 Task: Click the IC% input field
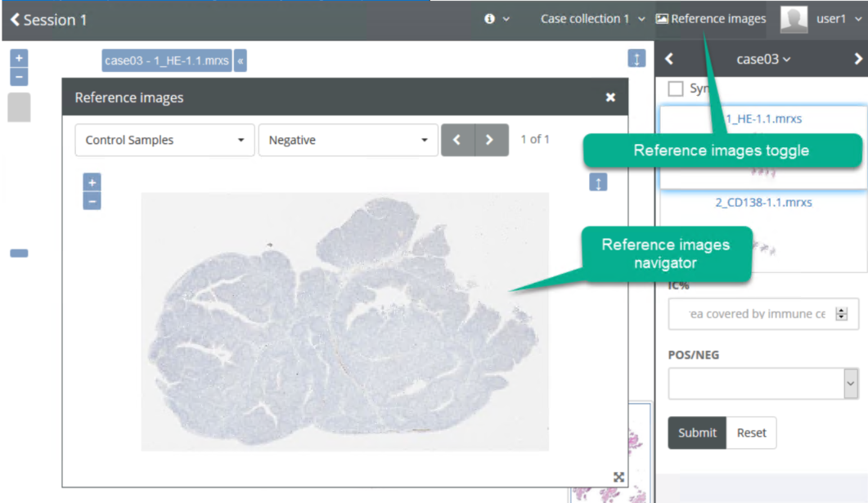point(753,314)
